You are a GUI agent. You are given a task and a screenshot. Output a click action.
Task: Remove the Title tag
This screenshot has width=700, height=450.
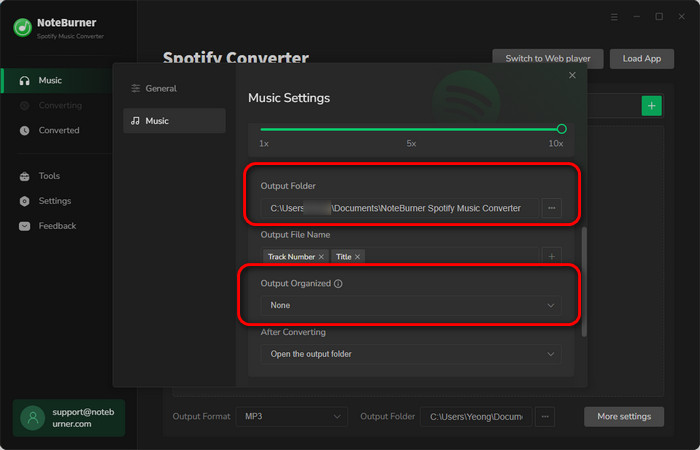(357, 257)
